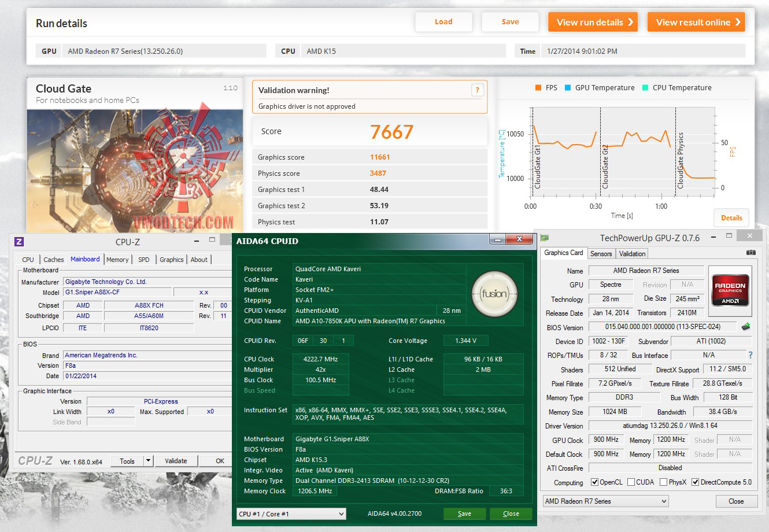
Task: Switch to the Sensors tab in GPU-Z
Action: [601, 254]
